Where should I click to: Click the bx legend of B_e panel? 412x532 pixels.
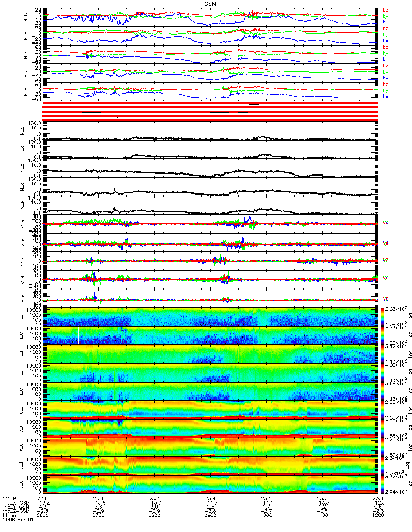point(385,96)
